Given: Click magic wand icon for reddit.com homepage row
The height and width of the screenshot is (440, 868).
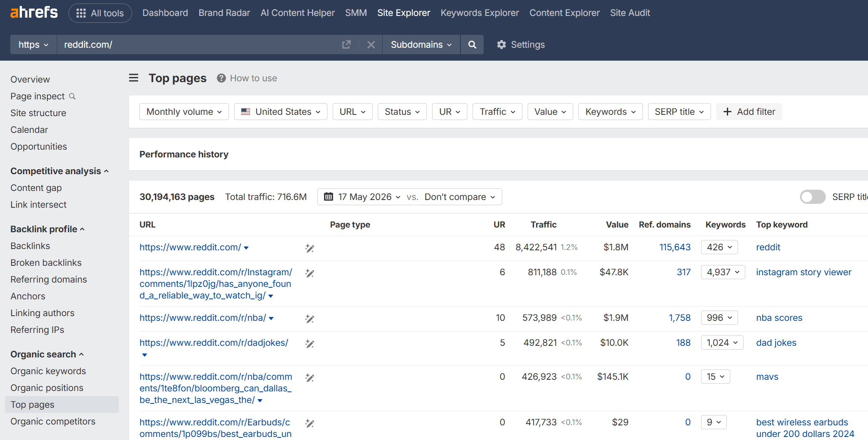Looking at the screenshot, I should pos(309,248).
